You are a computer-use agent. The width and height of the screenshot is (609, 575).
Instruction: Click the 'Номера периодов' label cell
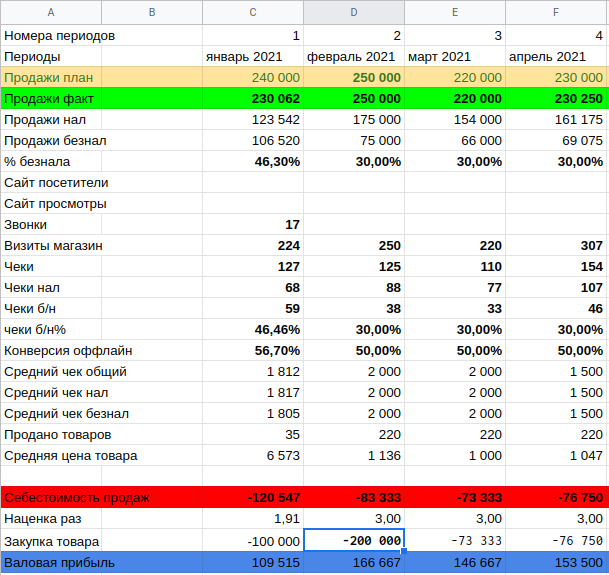59,36
